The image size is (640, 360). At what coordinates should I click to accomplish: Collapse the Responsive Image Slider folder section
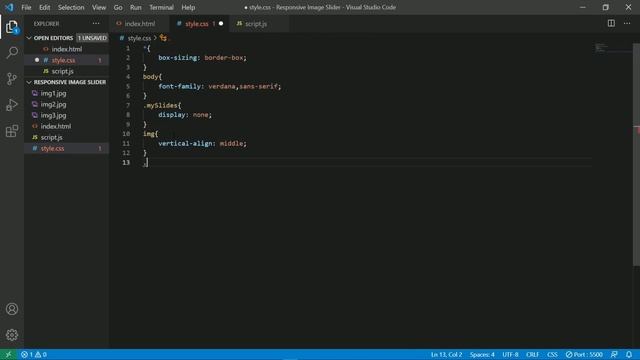point(29,82)
